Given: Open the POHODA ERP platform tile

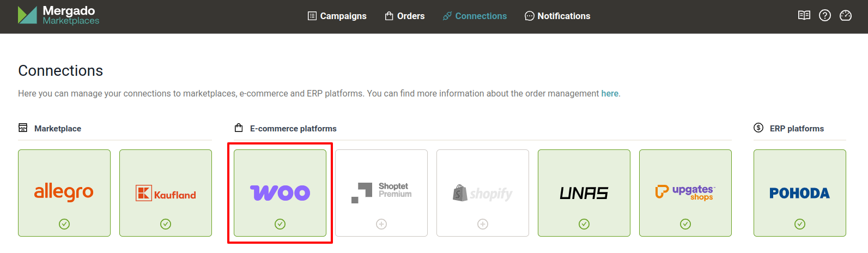Looking at the screenshot, I should [800, 191].
